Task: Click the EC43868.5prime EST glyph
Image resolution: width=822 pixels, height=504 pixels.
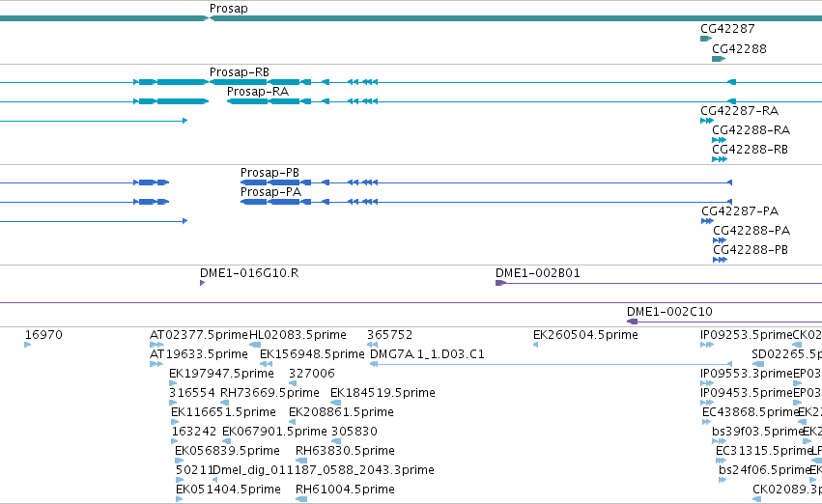Action: tap(706, 422)
